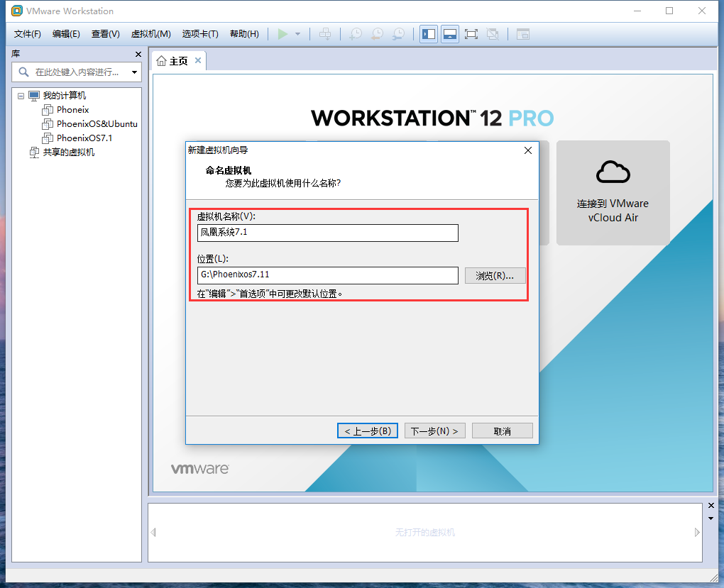Select PhoenixOS7.1 virtual machine
Image resolution: width=724 pixels, height=588 pixels.
84,138
